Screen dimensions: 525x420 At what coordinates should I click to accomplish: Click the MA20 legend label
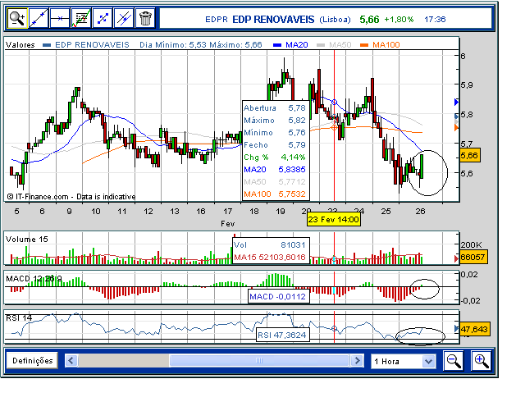click(296, 45)
